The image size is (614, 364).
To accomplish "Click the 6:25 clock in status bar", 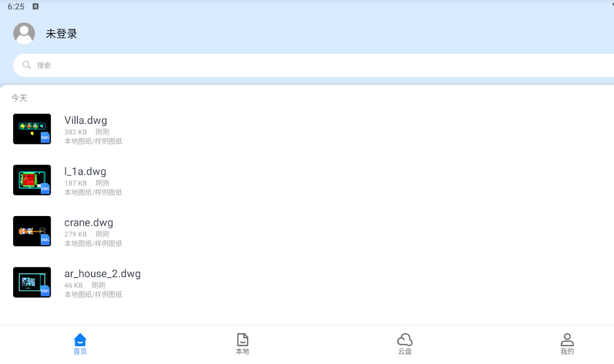I will coord(16,7).
